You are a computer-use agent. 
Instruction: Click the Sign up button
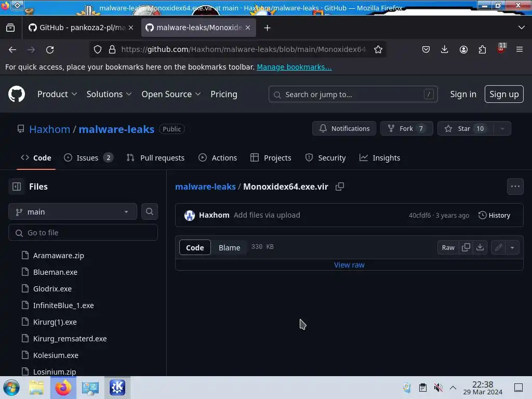504,94
